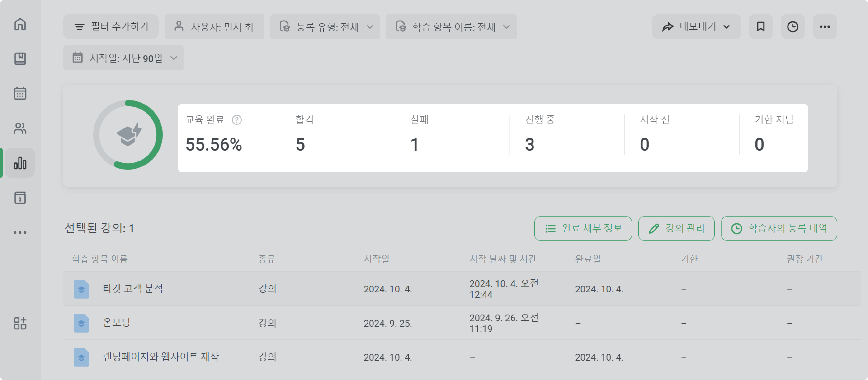Click the 학습자의 등록 내역 button
868x380 pixels.
point(779,228)
